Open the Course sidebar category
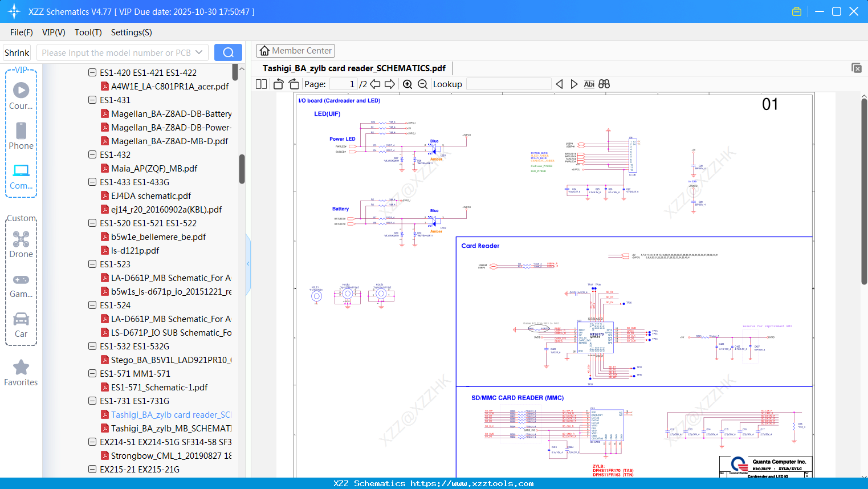868x489 pixels. tap(21, 96)
